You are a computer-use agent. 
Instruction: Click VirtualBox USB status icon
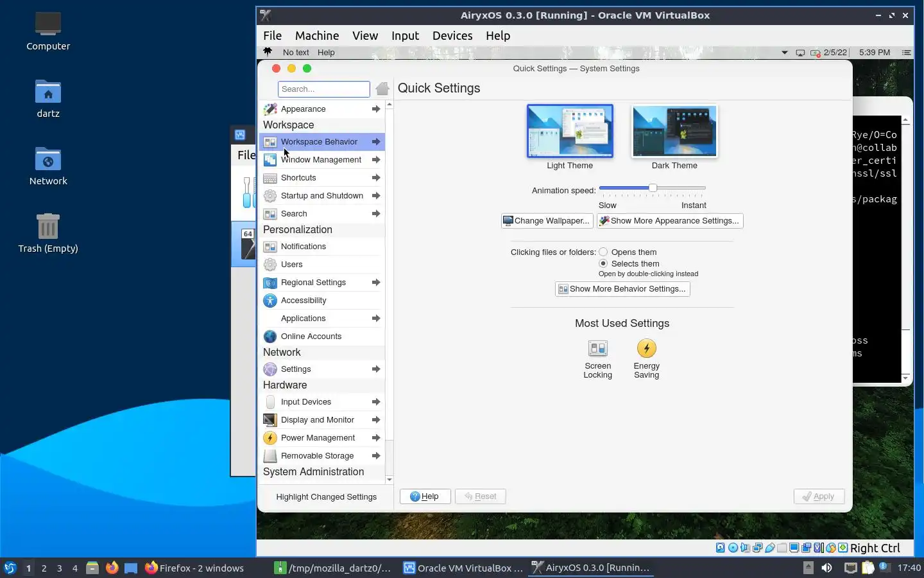[769, 548]
